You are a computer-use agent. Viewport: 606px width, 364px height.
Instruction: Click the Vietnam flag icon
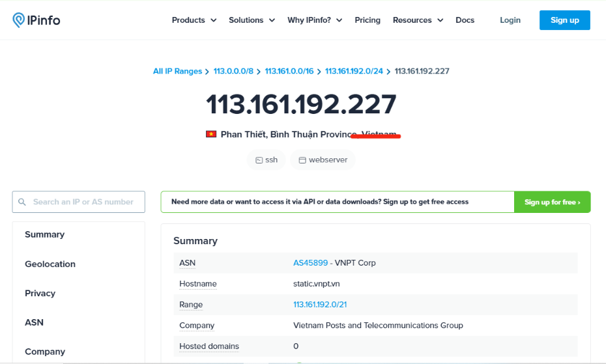(x=211, y=134)
